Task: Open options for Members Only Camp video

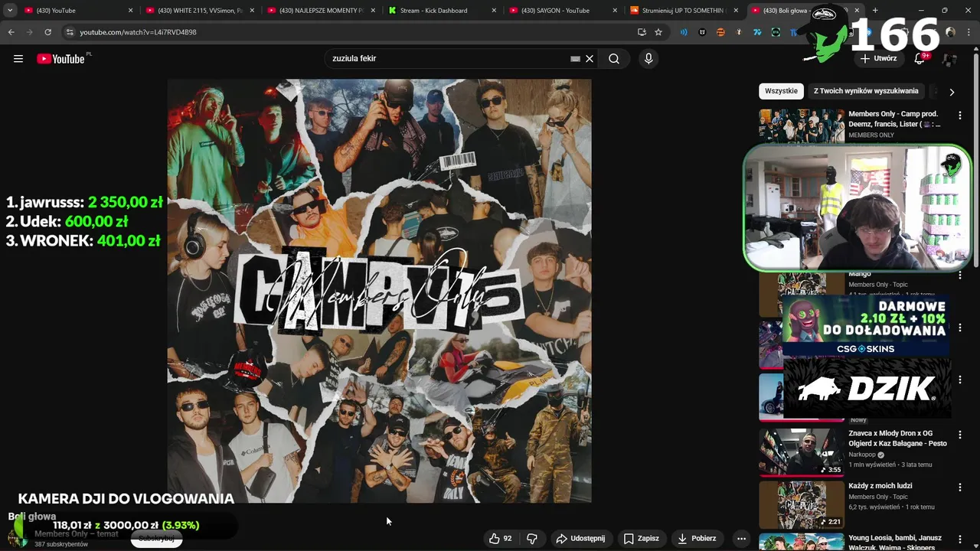Action: pos(959,116)
